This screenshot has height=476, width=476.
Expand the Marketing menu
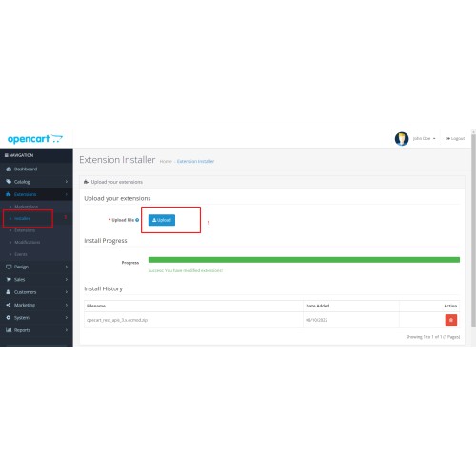(x=36, y=305)
